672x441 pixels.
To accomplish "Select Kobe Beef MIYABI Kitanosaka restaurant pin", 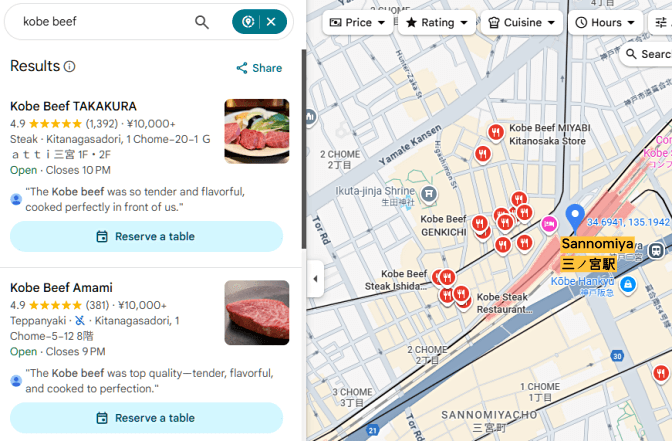I will [496, 132].
